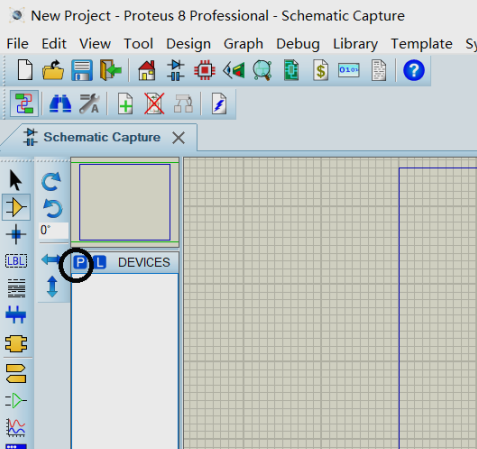
Task: Select Graph Mode tool
Action: click(x=16, y=427)
